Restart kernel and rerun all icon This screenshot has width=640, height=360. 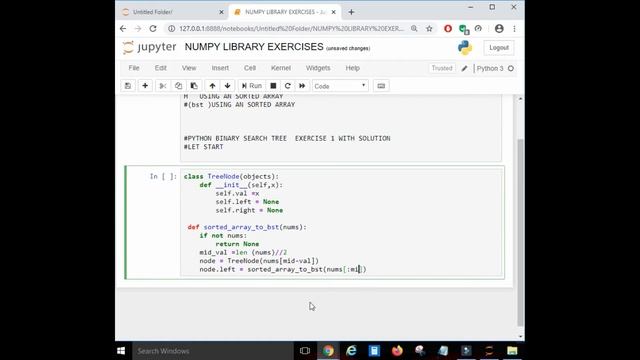click(x=302, y=86)
